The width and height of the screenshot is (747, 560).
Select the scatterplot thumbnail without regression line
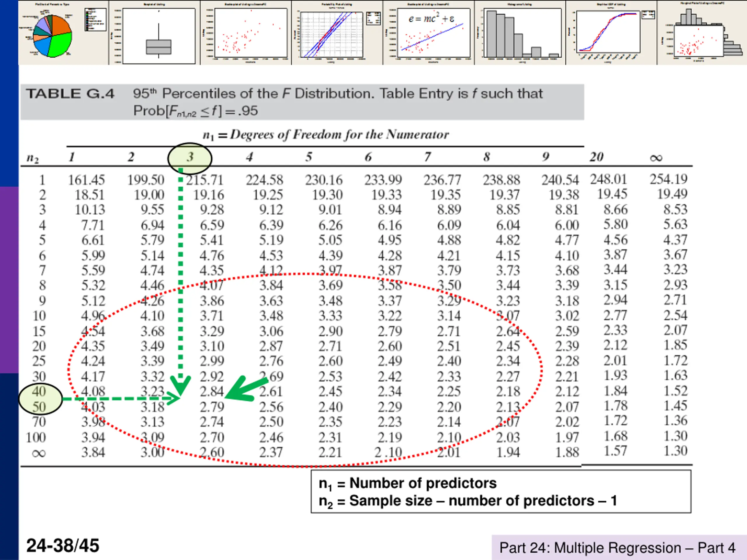click(x=246, y=33)
